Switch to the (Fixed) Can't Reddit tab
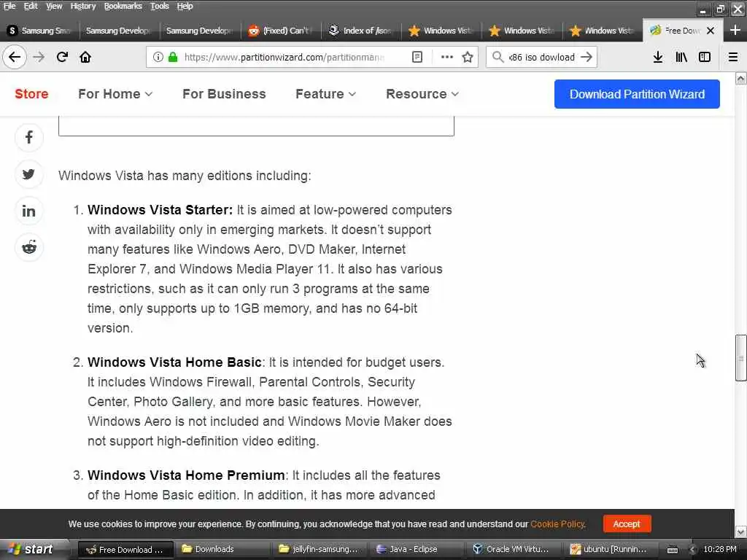Screen dimensions: 747x560 pyautogui.click(x=281, y=31)
